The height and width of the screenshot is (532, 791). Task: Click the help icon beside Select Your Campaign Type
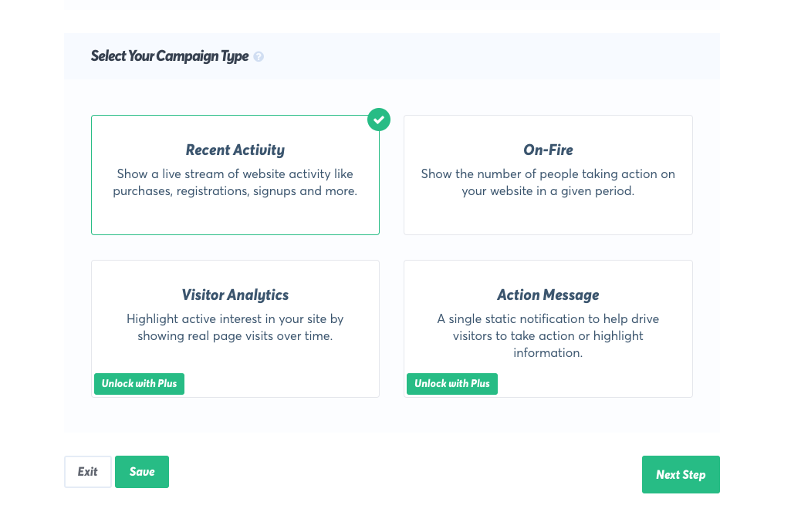click(259, 57)
